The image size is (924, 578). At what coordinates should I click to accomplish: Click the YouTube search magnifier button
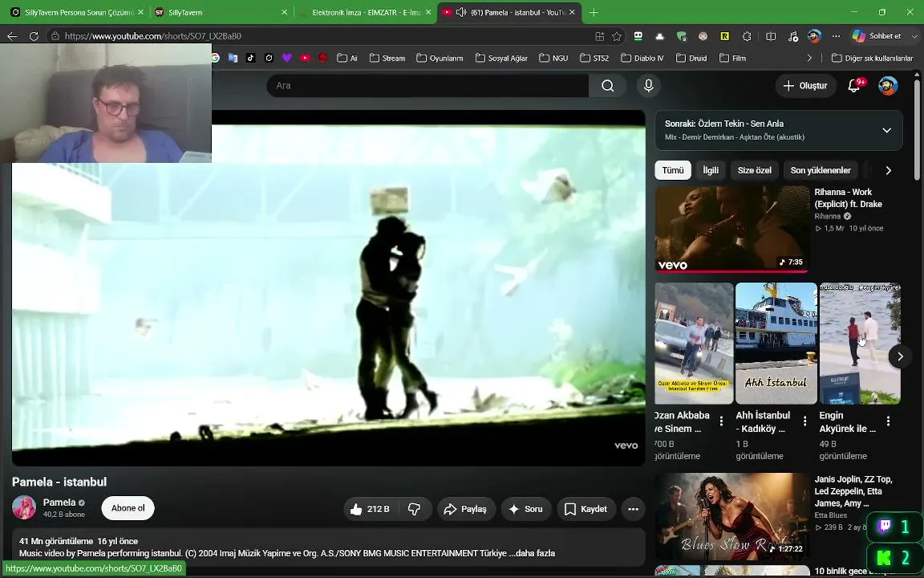[x=607, y=86]
